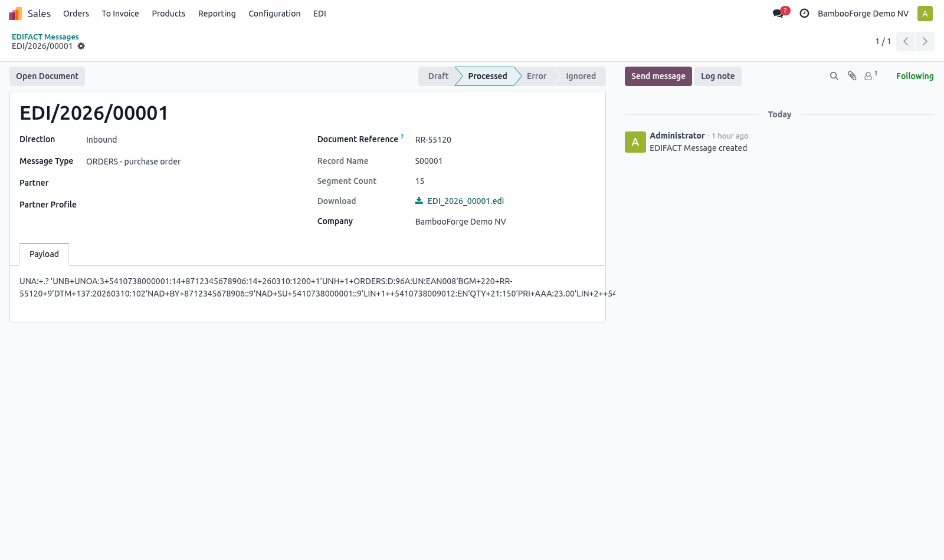The width and height of the screenshot is (944, 560).
Task: Select the Payload tab
Action: (44, 254)
